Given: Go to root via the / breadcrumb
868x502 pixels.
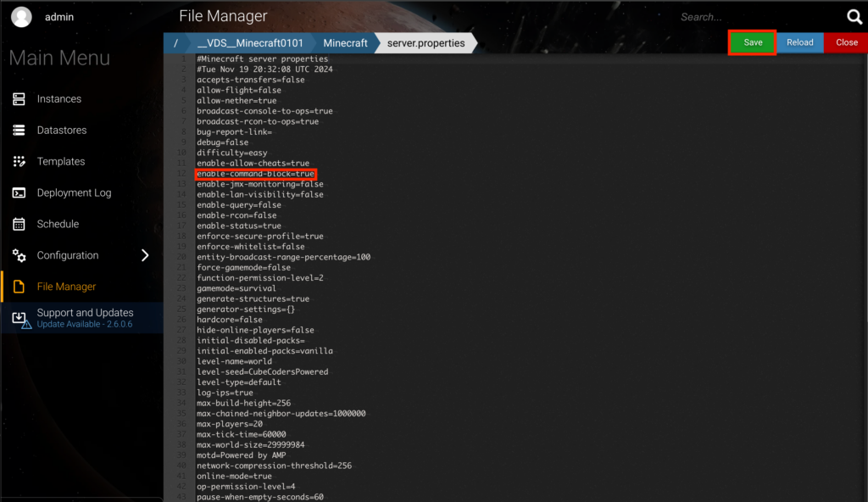Looking at the screenshot, I should point(175,42).
